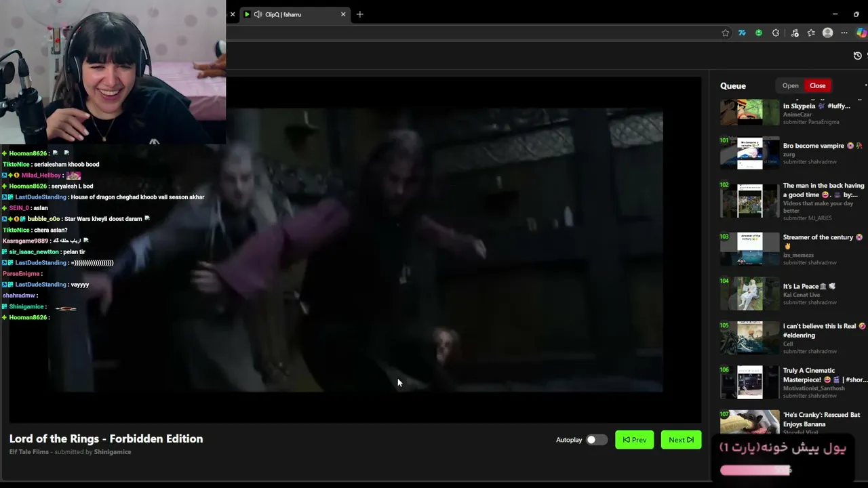The image size is (868, 488).
Task: Open the ClipQ history clock icon
Action: click(857, 56)
